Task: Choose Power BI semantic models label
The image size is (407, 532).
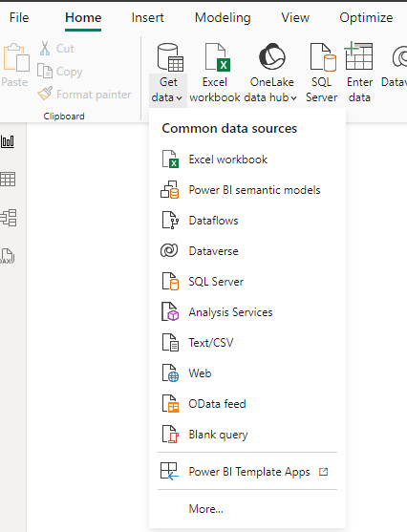Action: point(254,190)
